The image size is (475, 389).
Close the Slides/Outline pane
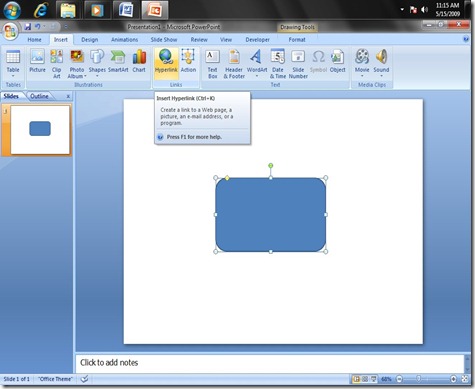pos(68,96)
